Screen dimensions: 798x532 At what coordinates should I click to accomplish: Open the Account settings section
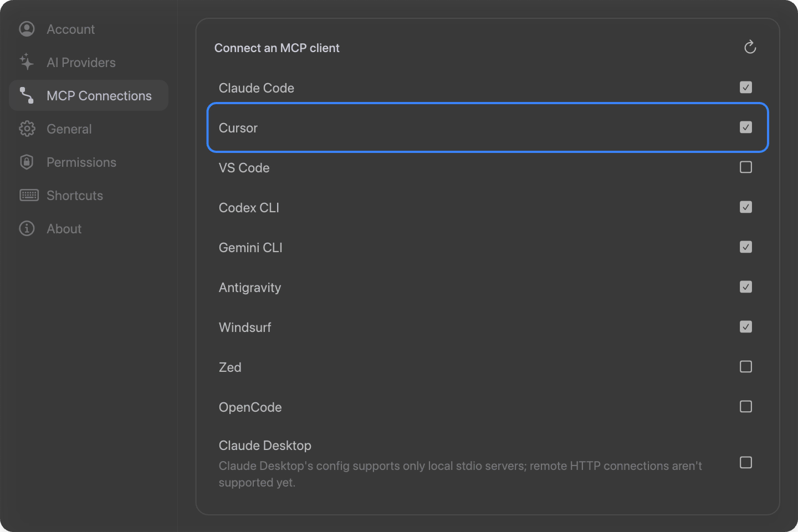(89, 29)
